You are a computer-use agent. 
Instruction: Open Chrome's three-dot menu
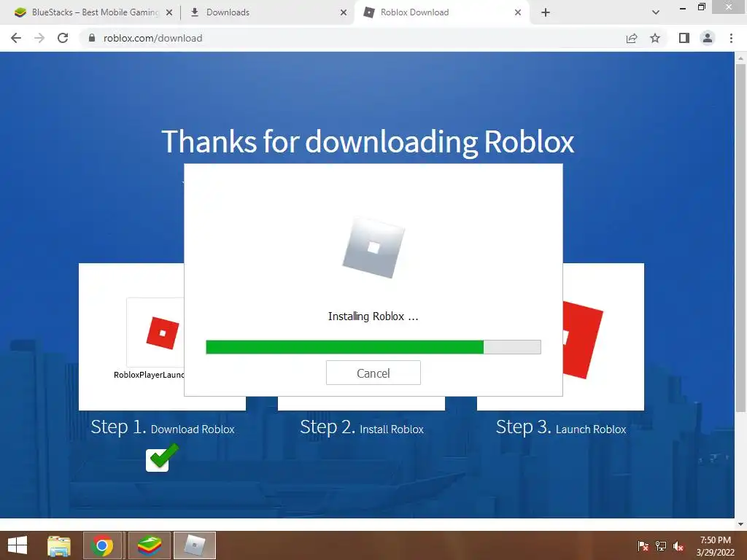click(x=731, y=38)
